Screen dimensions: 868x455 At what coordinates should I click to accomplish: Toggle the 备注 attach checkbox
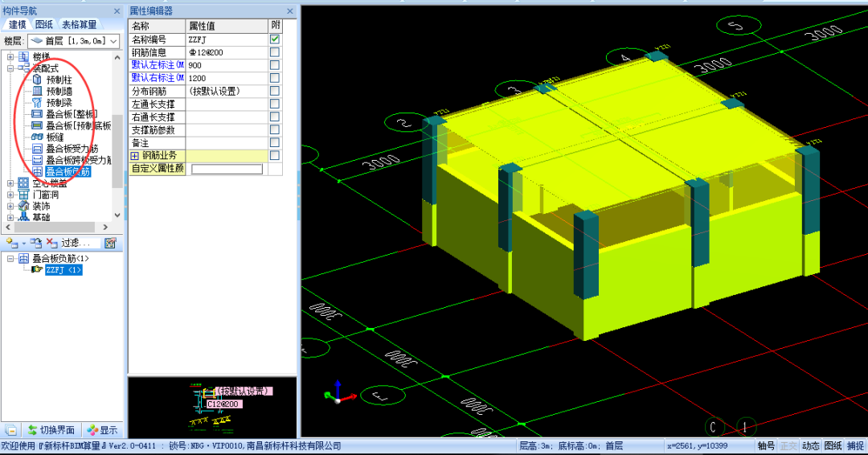click(275, 143)
